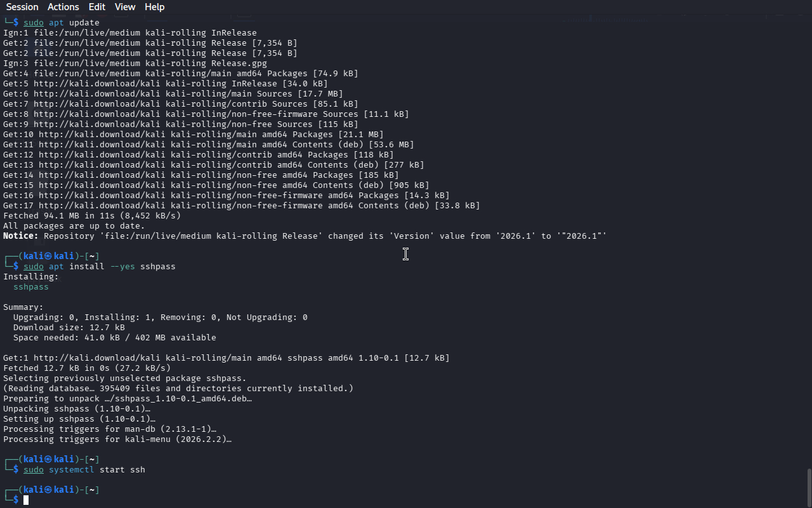Click the bold 'Notice:' word
The width and height of the screenshot is (812, 508).
point(21,236)
